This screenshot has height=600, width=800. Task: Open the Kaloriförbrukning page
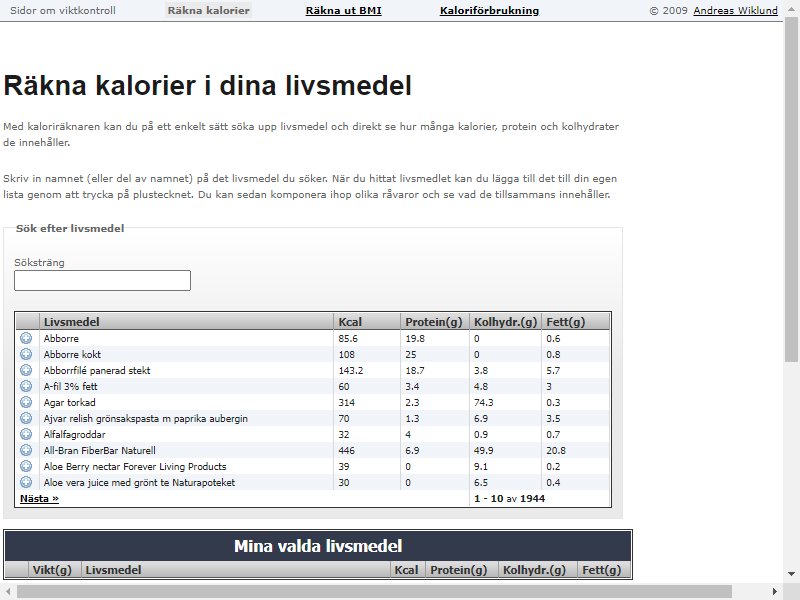click(x=489, y=10)
